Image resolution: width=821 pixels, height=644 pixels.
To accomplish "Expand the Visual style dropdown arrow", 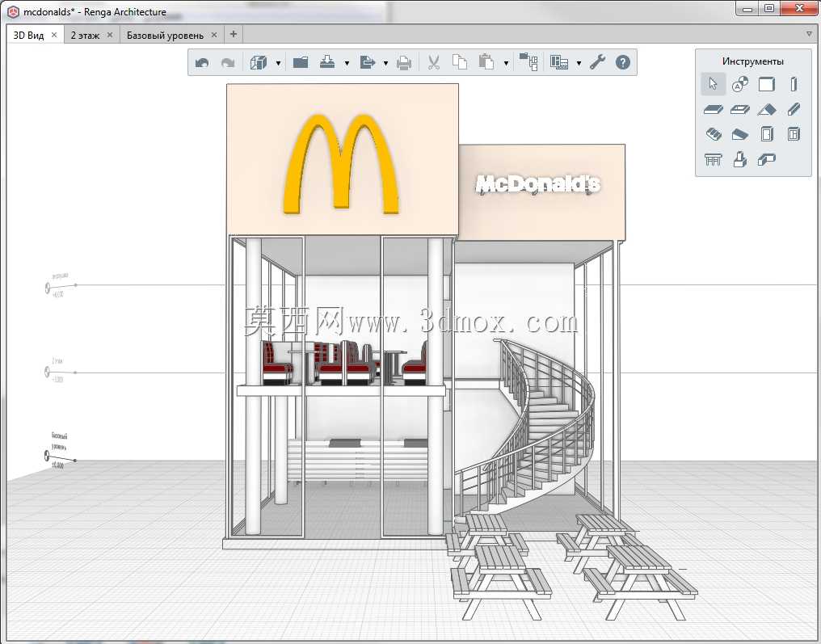I will click(579, 63).
